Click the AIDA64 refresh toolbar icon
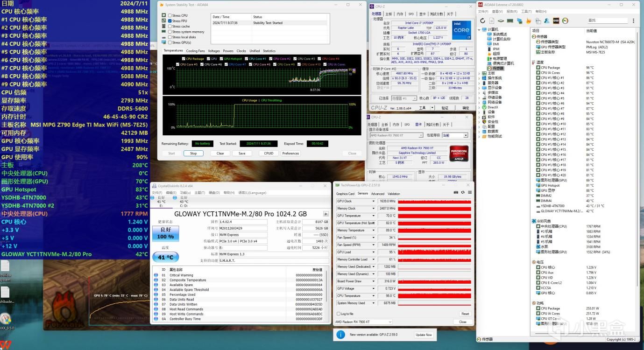 (x=482, y=21)
